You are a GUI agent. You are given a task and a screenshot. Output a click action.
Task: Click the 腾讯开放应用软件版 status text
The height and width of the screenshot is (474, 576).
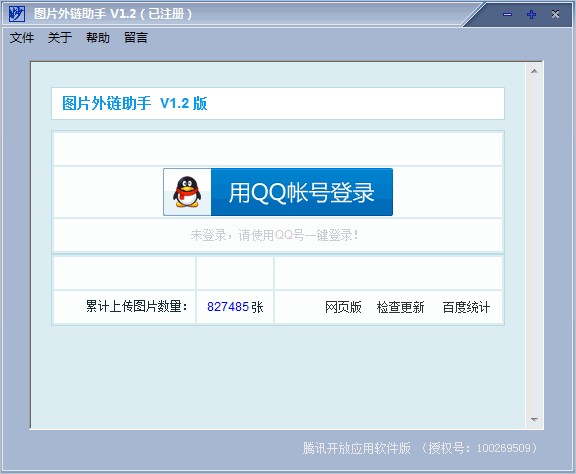356,448
